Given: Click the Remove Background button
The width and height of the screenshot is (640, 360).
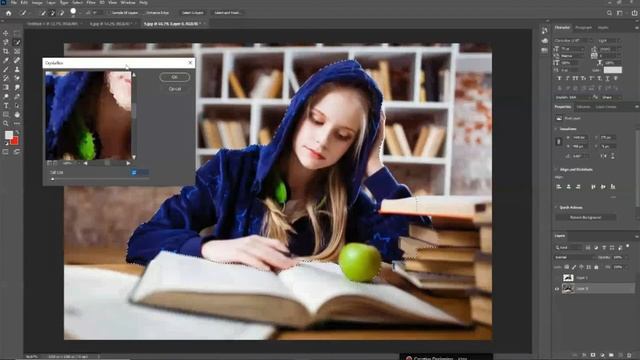Looking at the screenshot, I should 585,218.
